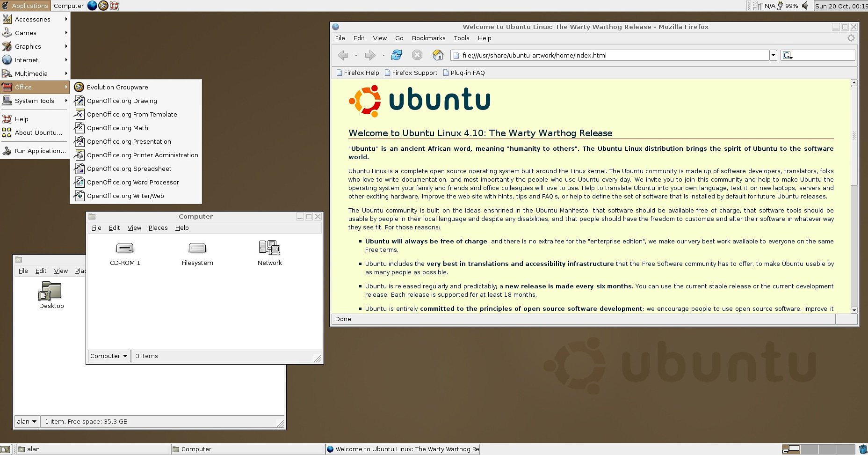
Task: Select the Filesystem icon in Computer window
Action: (x=197, y=253)
